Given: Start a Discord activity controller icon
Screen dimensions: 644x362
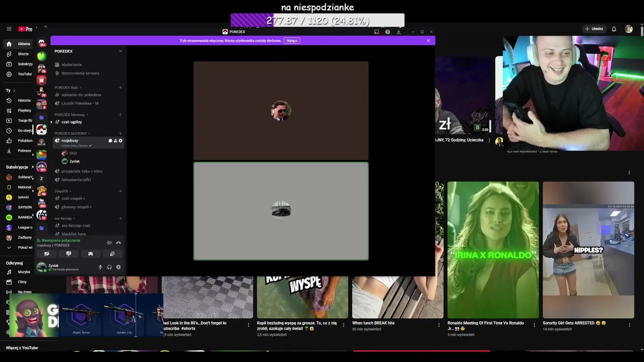Looking at the screenshot, I should pyautogui.click(x=91, y=254).
